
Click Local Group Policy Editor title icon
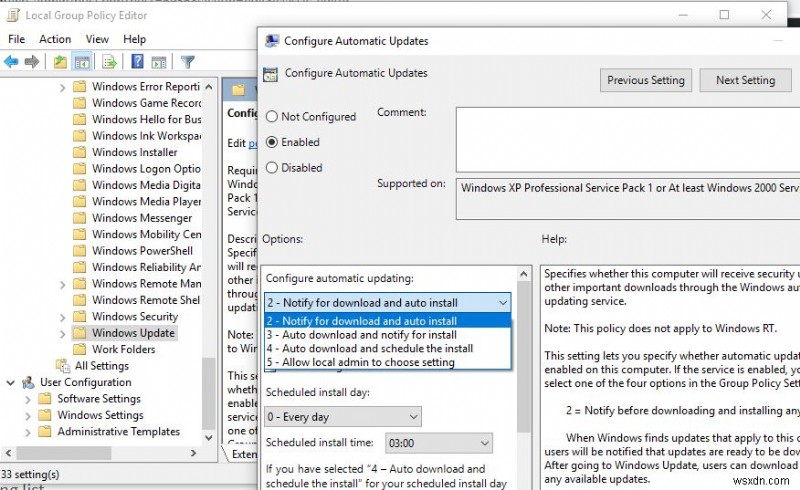(13, 15)
